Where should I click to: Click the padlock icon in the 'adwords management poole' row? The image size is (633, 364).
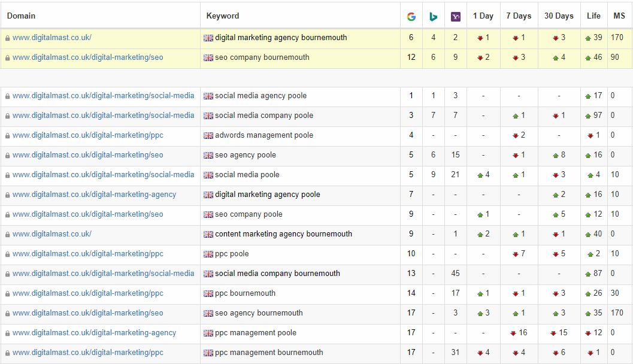(x=8, y=136)
